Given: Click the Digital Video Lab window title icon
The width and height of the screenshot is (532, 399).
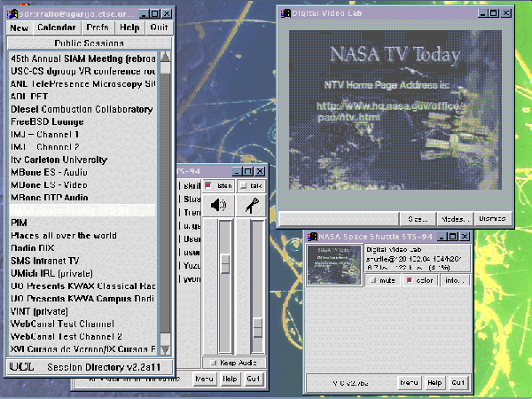Looking at the screenshot, I should point(285,12).
